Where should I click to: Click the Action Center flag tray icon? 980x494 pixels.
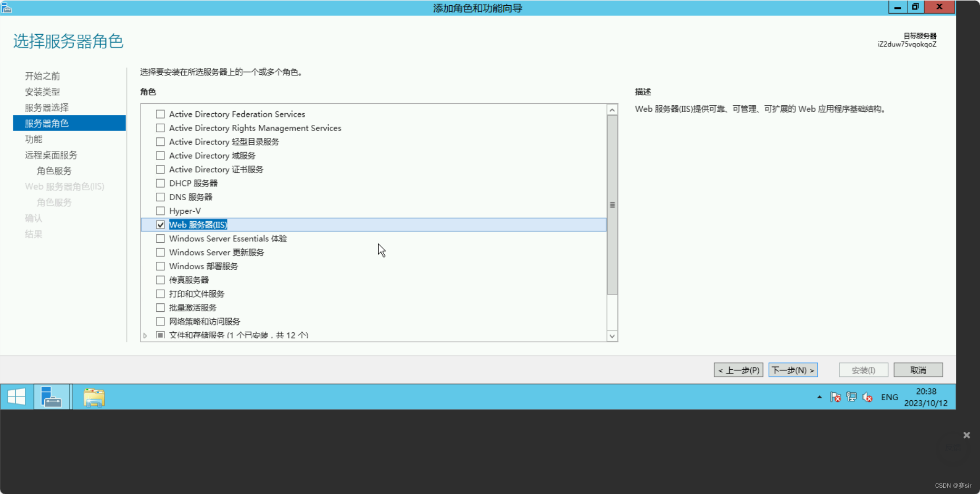tap(835, 397)
